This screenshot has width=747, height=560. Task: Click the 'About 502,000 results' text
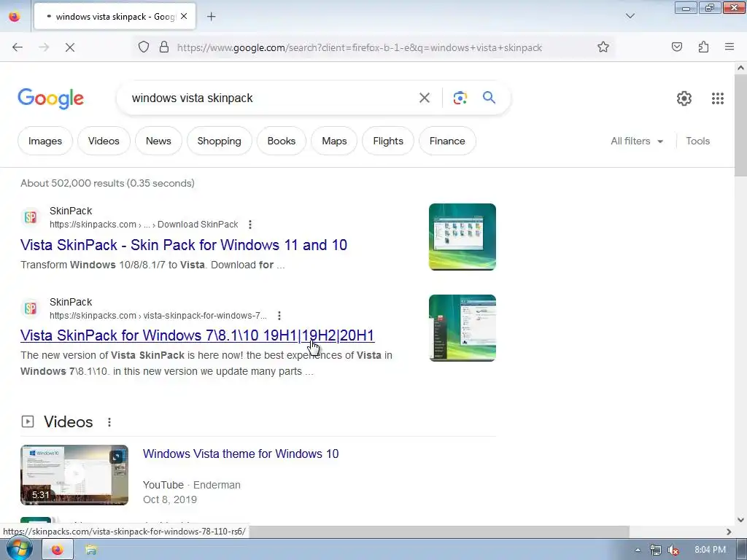point(107,183)
